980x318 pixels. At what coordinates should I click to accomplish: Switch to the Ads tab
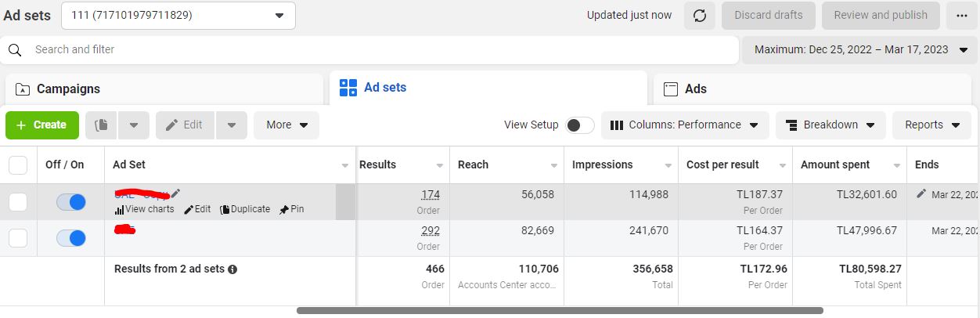[x=815, y=89]
